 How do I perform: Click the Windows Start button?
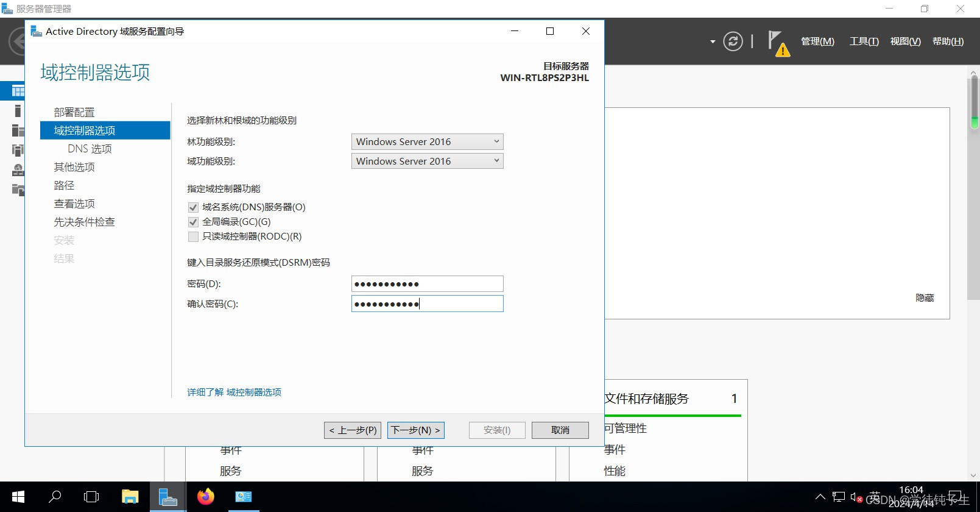(x=18, y=497)
